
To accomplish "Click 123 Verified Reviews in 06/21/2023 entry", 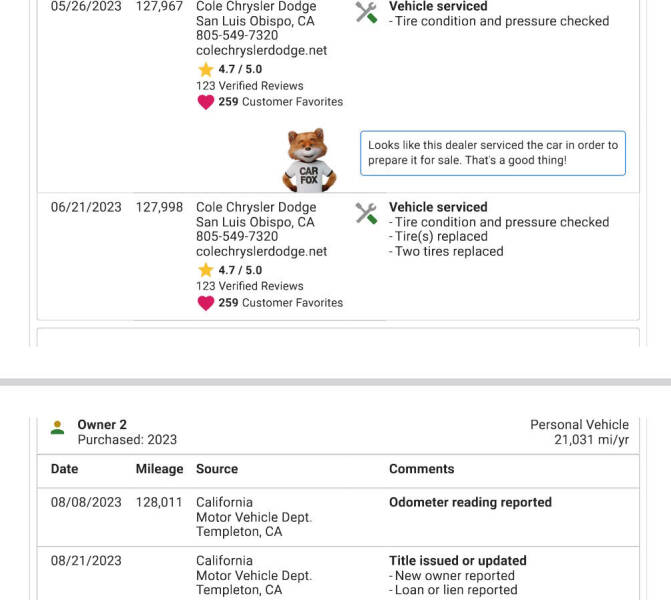I will pos(249,286).
